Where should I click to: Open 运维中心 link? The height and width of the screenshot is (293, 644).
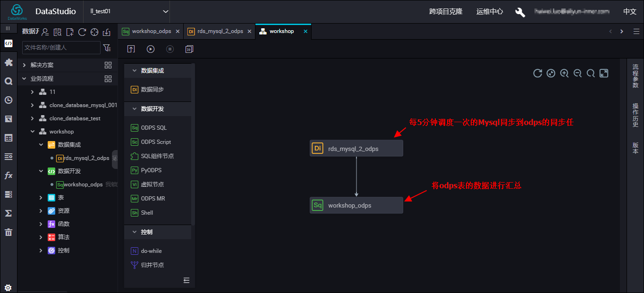pyautogui.click(x=490, y=12)
